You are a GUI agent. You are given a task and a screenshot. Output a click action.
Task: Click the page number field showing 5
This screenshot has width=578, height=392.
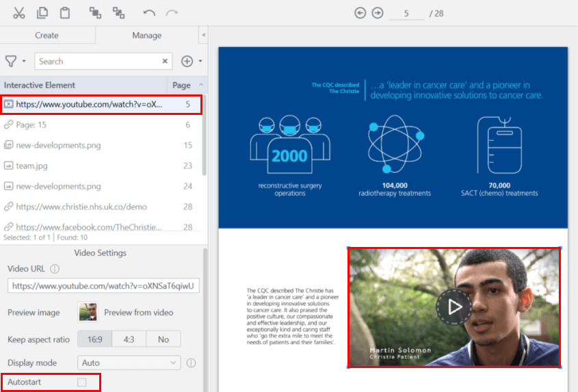(x=406, y=13)
